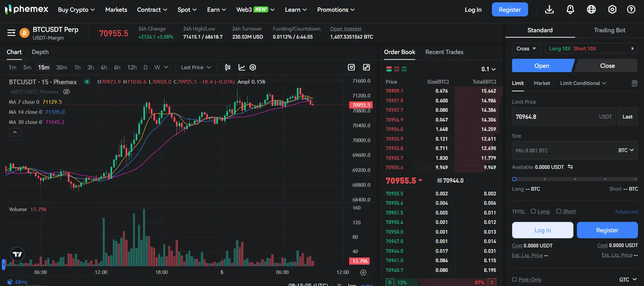Click the Limit Price input field
644x286 pixels.
point(563,117)
